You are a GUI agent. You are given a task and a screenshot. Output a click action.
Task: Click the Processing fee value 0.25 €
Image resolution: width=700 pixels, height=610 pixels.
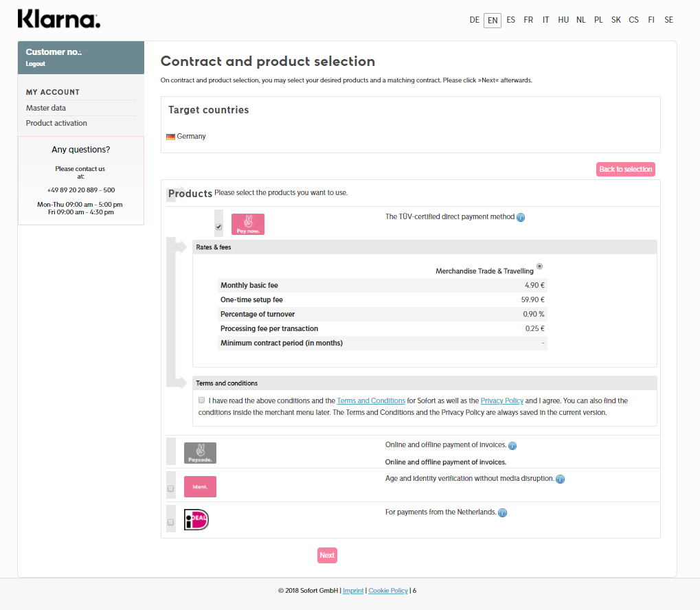[535, 328]
